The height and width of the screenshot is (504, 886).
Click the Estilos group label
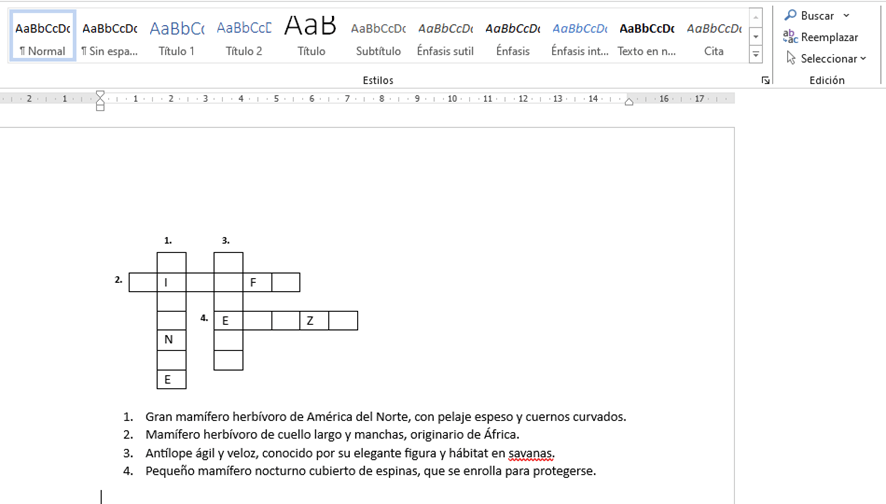click(378, 80)
